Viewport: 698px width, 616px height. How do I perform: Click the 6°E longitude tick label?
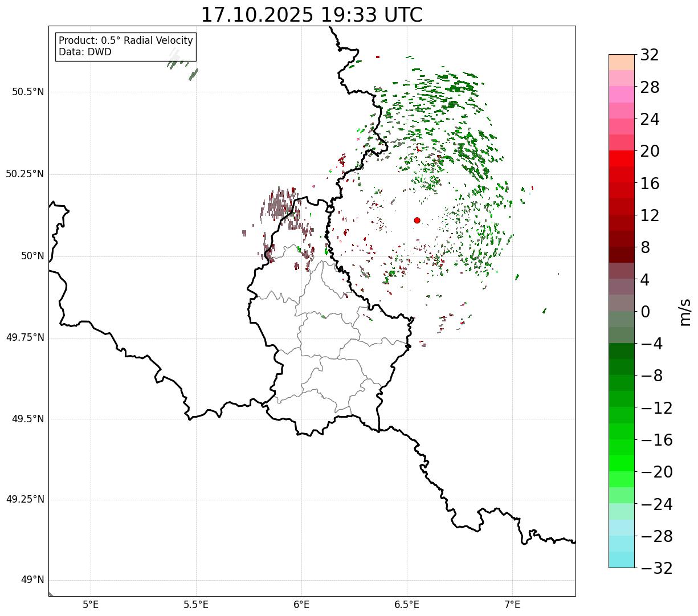tap(301, 604)
